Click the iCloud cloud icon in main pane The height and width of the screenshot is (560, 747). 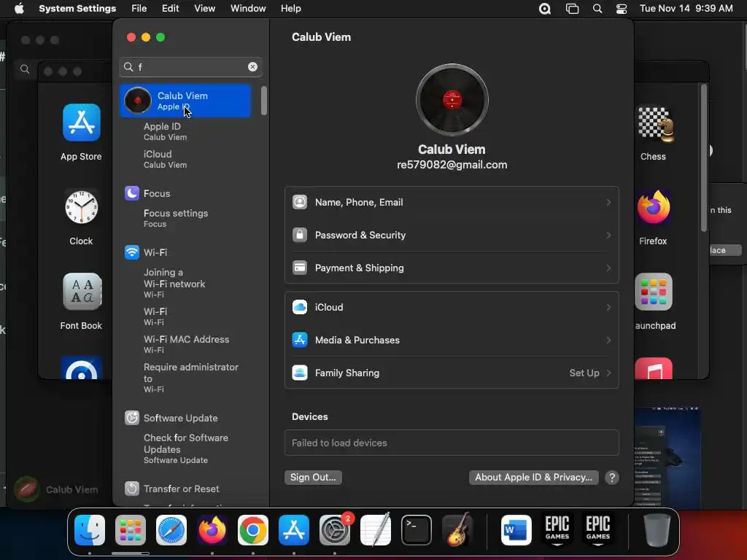[300, 307]
